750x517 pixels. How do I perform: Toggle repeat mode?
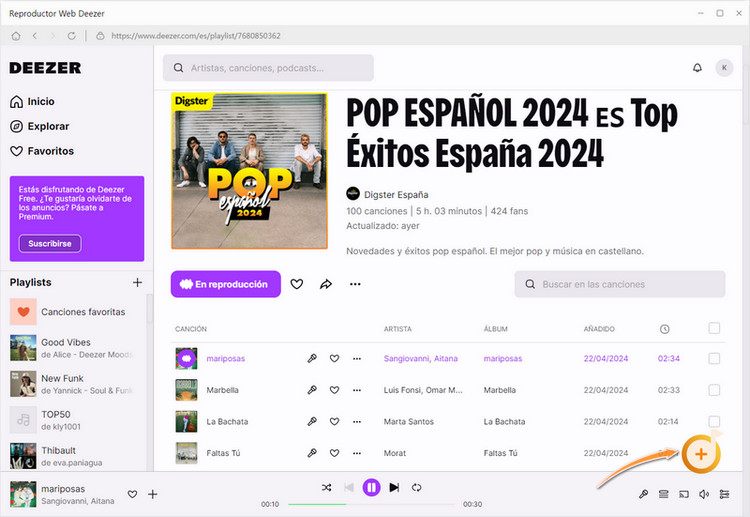click(417, 487)
